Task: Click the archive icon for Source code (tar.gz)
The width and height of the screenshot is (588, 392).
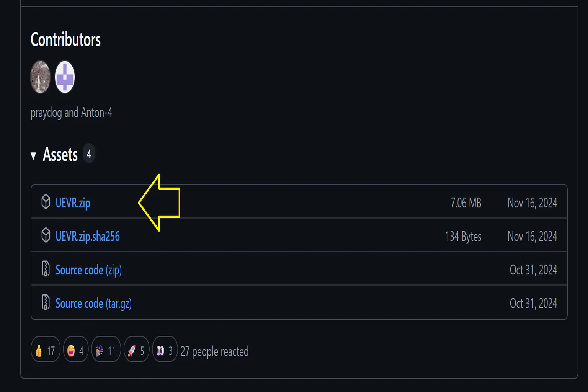Action: point(46,302)
